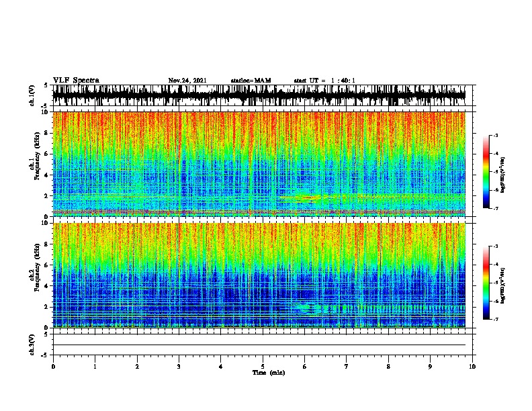The image size is (532, 411).
Task: Select the "start UT = 1 : 40: 1" text
Action: pyautogui.click(x=324, y=81)
